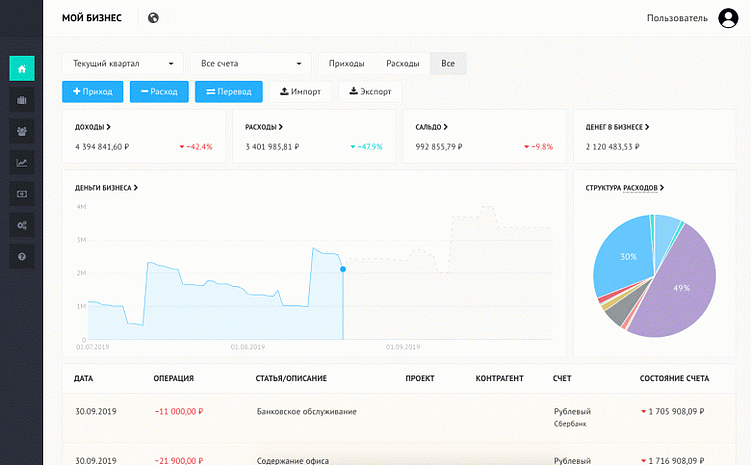Click the СЧЕТ column header
The height and width of the screenshot is (465, 751).
[562, 378]
